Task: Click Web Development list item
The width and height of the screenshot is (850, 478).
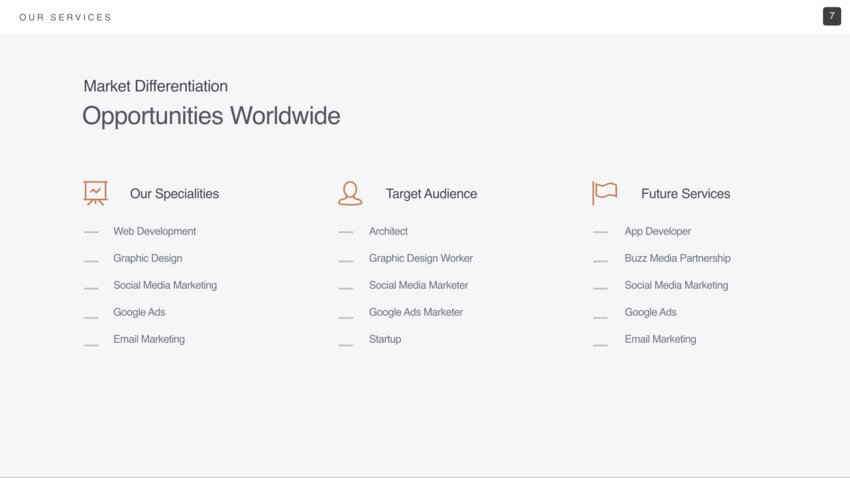Action: pos(154,231)
